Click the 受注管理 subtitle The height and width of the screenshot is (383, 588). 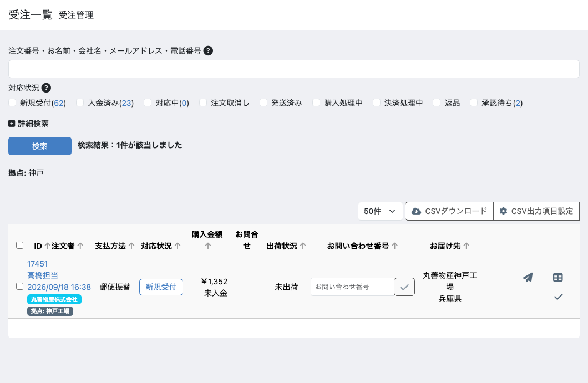coord(76,15)
